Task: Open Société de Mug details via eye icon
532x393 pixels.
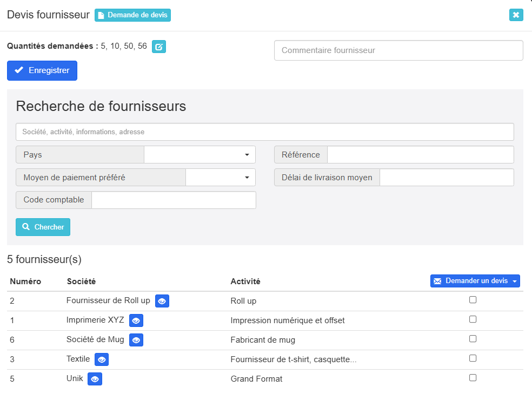Action: tap(136, 340)
